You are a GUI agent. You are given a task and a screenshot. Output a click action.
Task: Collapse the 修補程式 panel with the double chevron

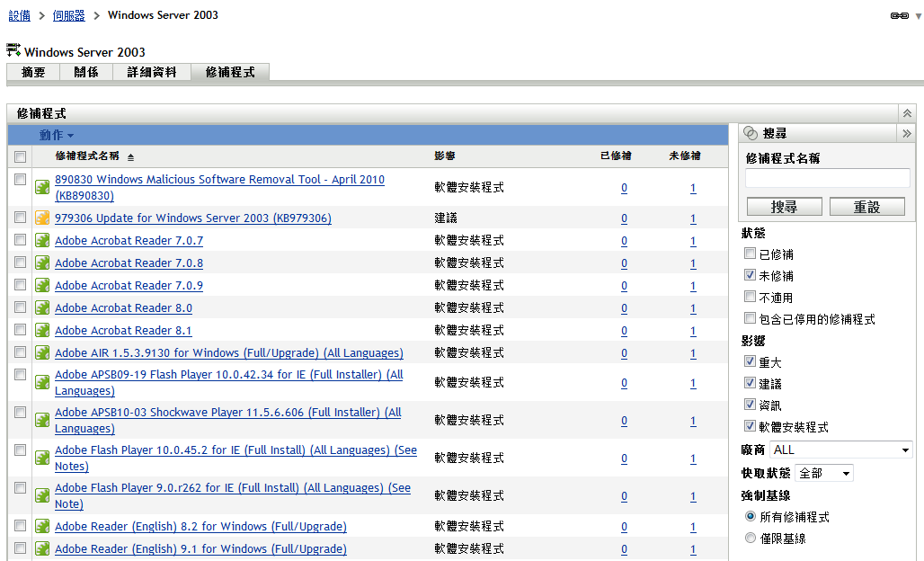point(907,112)
